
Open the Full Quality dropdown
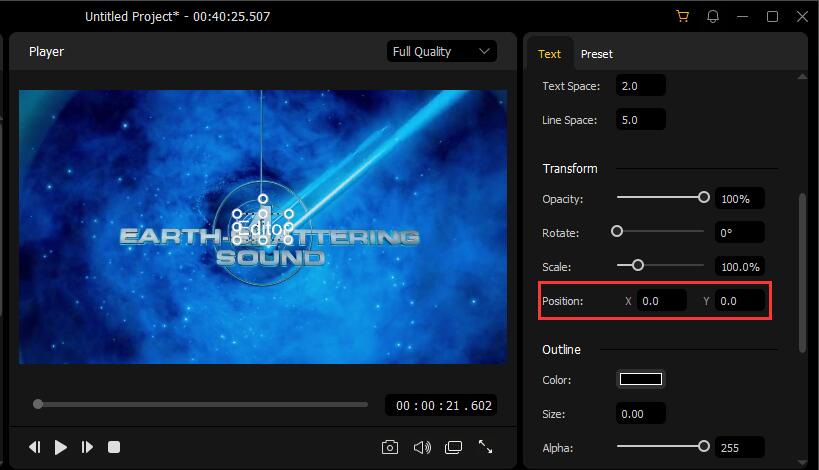pos(441,52)
